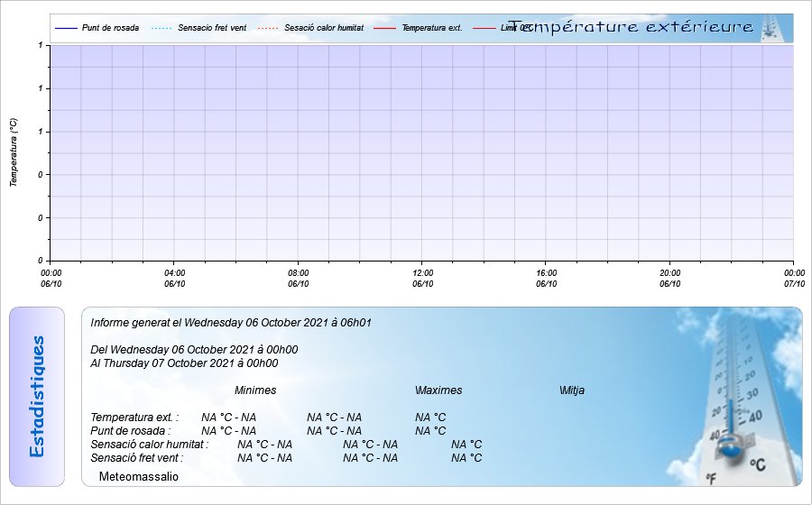Click the 20:00 06/10 time axis label
This screenshot has width=812, height=505.
670,279
